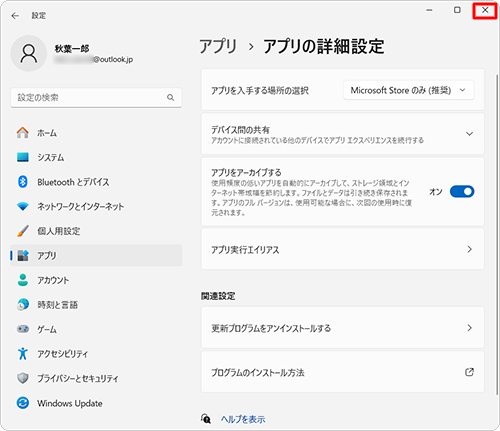Click the ヘルプを表示 link
Screen dimensions: 500x431
pos(243,419)
